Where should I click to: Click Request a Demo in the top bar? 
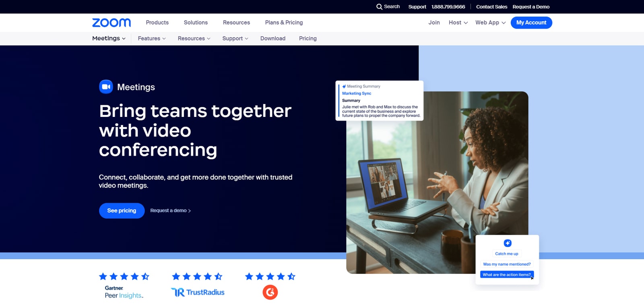click(531, 7)
